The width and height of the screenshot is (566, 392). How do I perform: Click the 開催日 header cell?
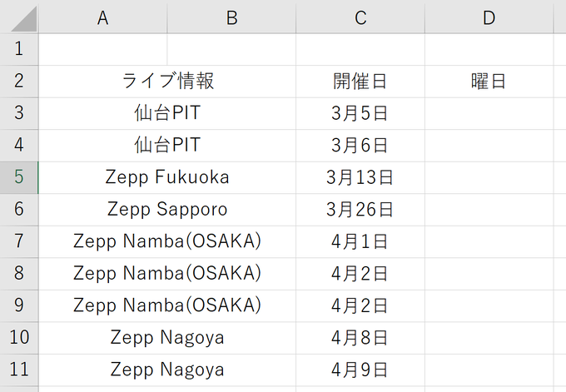click(360, 81)
